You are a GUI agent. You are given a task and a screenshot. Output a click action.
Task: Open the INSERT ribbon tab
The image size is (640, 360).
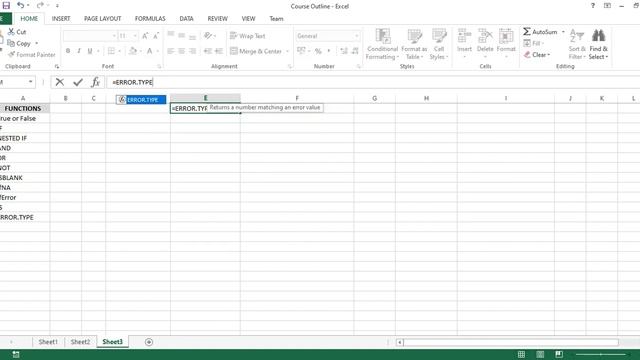point(61,18)
